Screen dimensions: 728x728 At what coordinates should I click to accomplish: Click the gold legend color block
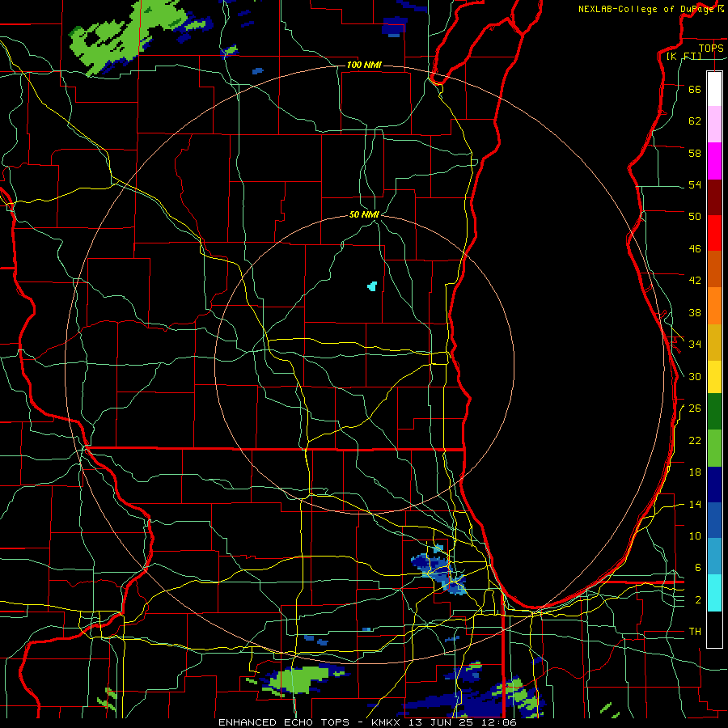(x=714, y=342)
